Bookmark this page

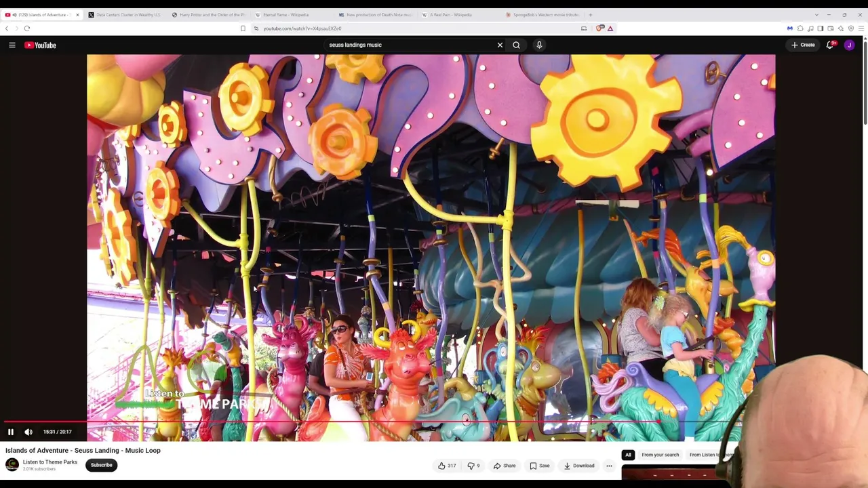point(243,28)
